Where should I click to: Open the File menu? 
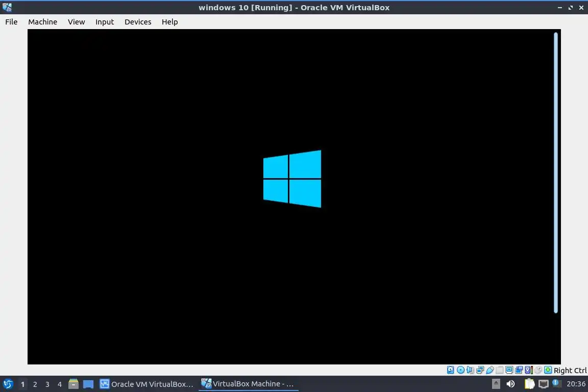tap(11, 22)
